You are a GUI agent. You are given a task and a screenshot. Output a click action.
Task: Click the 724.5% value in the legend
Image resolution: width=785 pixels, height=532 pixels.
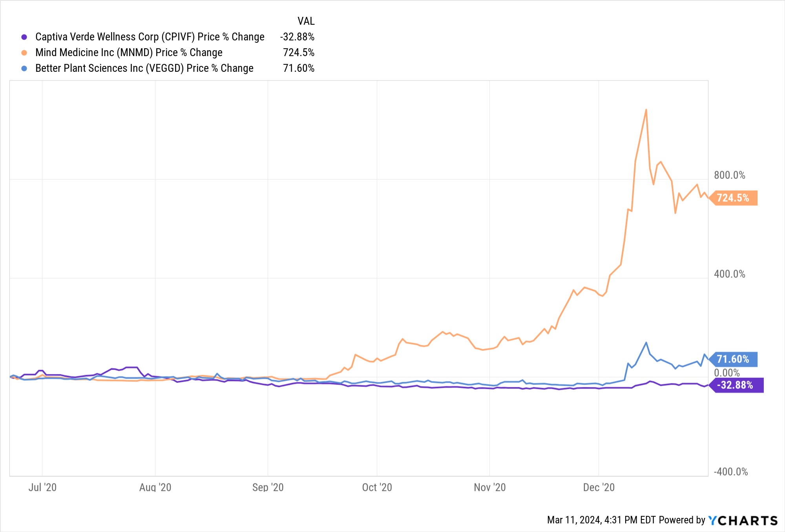click(299, 53)
